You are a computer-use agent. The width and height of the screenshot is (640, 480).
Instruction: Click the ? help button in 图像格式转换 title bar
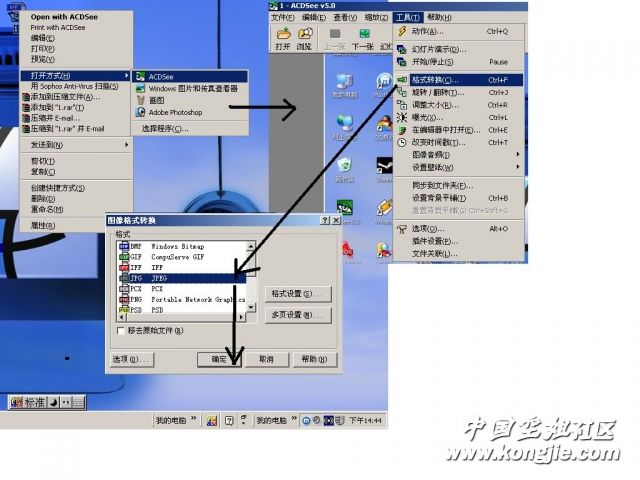click(x=325, y=220)
